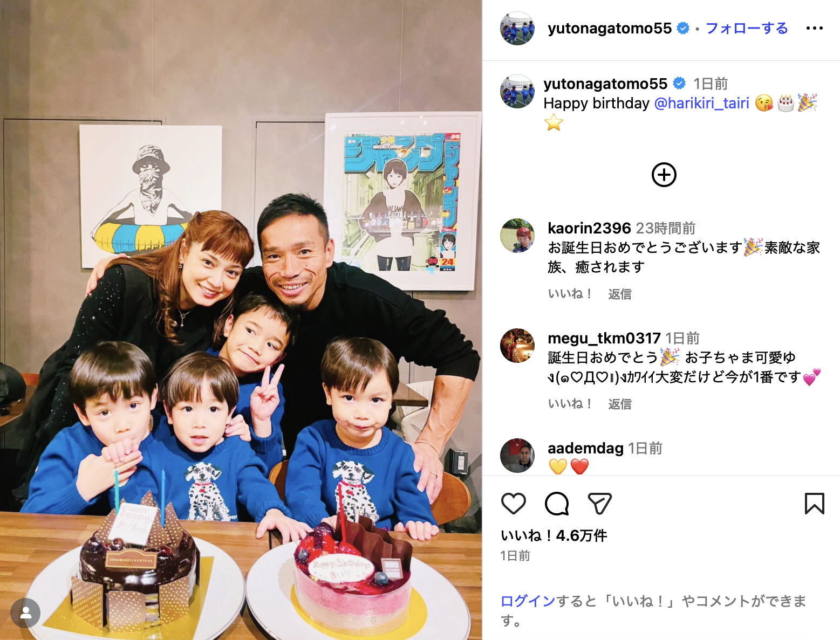
Task: Open the @harikiri_tairi mention link
Action: (x=701, y=103)
